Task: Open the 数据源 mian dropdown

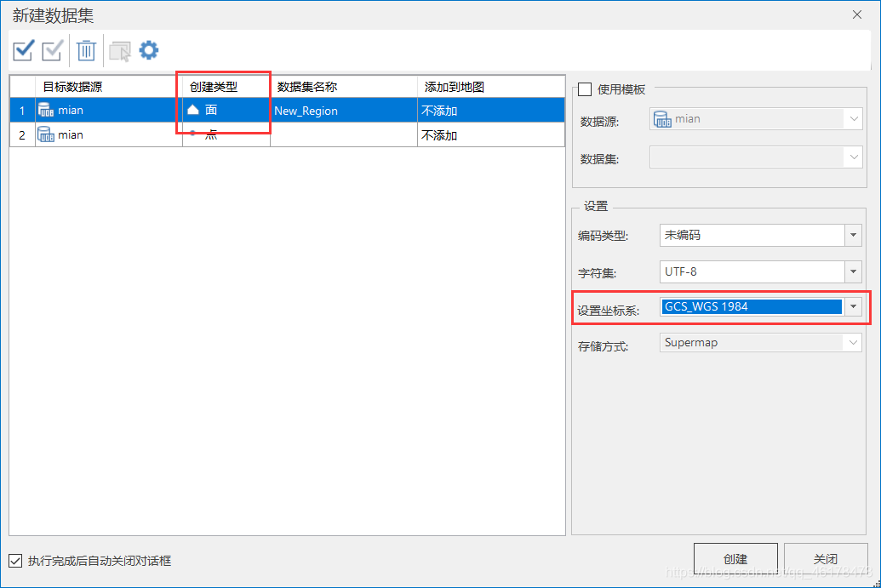Action: tap(756, 119)
